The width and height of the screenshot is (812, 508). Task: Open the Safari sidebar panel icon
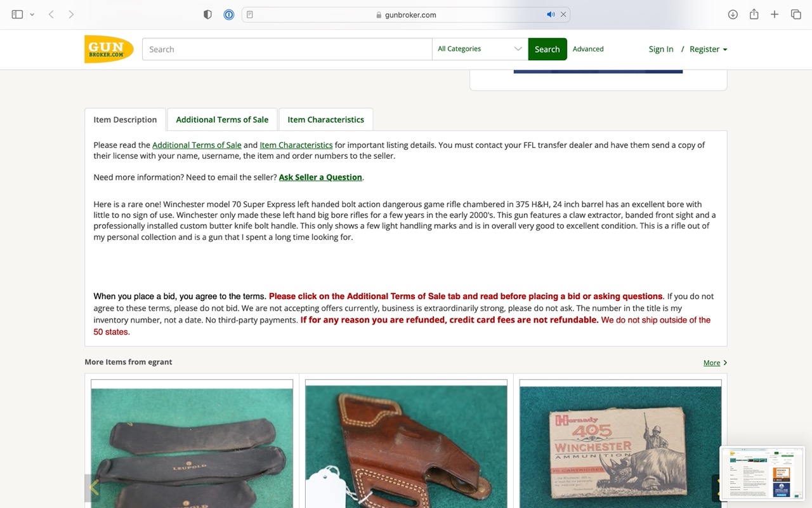[17, 15]
